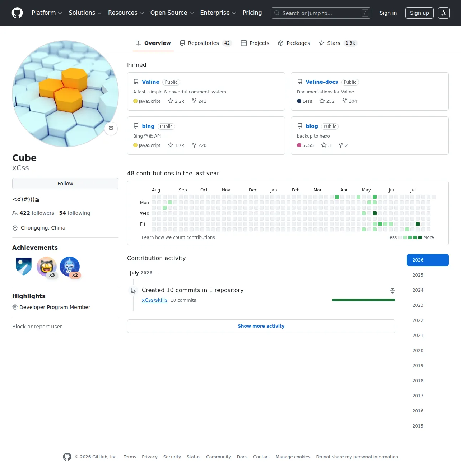Viewport: 461px width, 476px height.
Task: View Valine-docs forks count 104
Action: coord(350,101)
